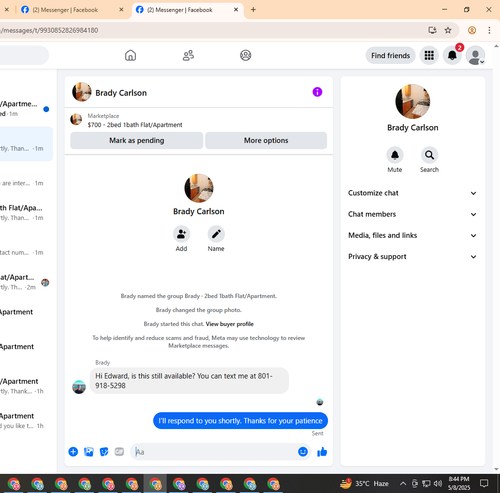500x493 pixels.
Task: Click Brady's avatar beside his message
Action: [x=79, y=387]
